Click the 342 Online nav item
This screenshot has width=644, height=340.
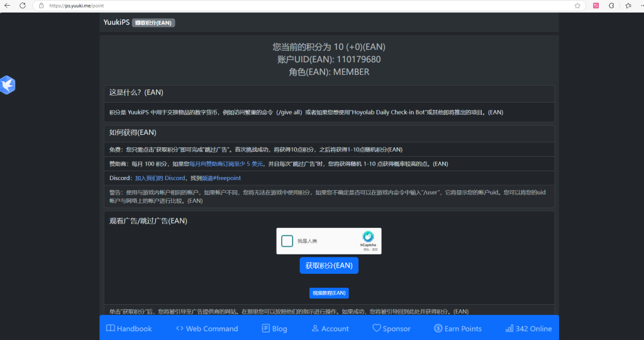[x=528, y=329]
